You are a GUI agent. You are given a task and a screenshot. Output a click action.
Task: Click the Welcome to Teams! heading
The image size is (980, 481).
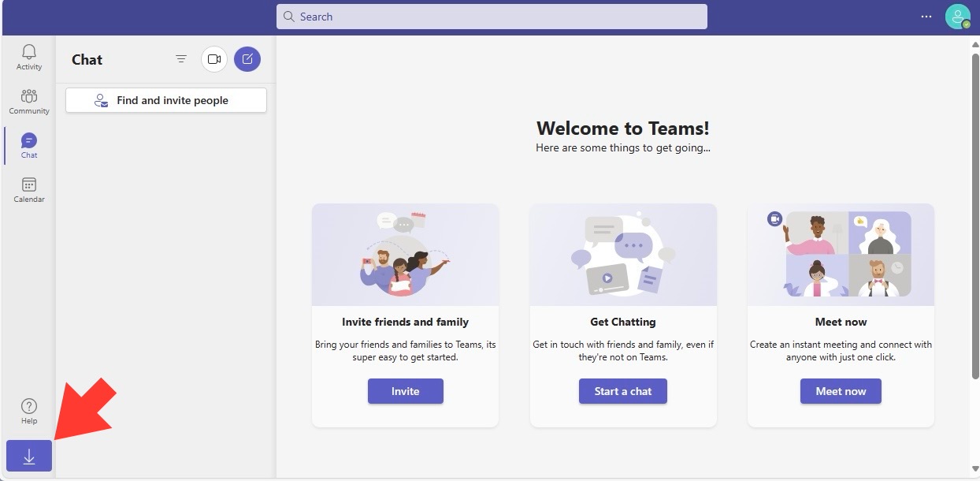click(x=623, y=129)
